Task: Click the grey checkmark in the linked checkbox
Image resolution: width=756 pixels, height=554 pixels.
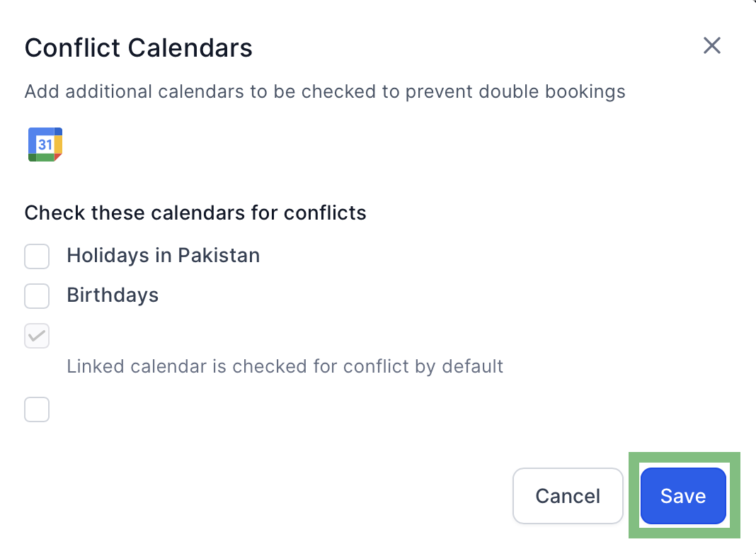Action: (x=37, y=336)
